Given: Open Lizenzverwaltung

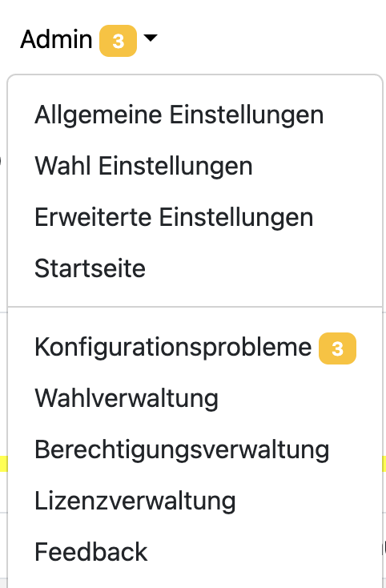Looking at the screenshot, I should (x=195, y=500).
